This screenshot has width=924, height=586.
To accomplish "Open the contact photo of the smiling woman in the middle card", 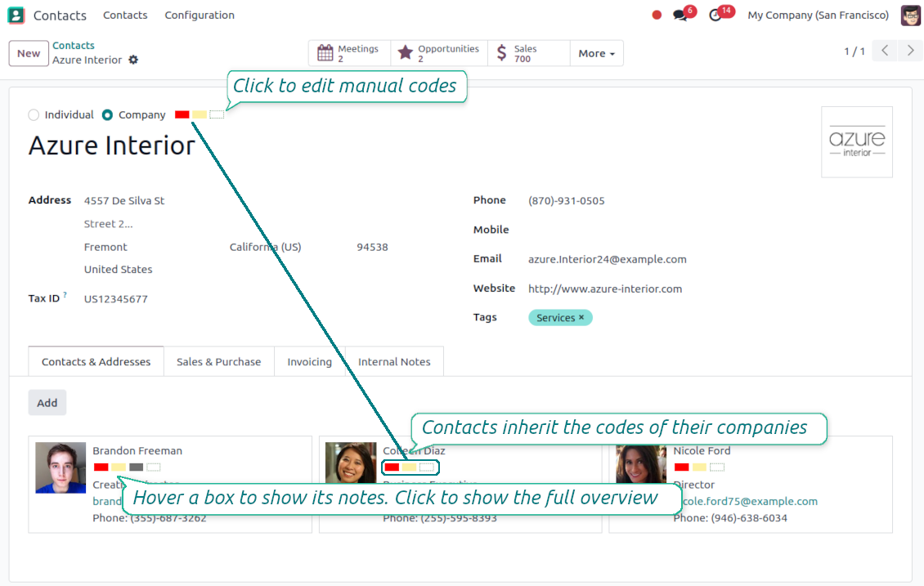I will [351, 463].
